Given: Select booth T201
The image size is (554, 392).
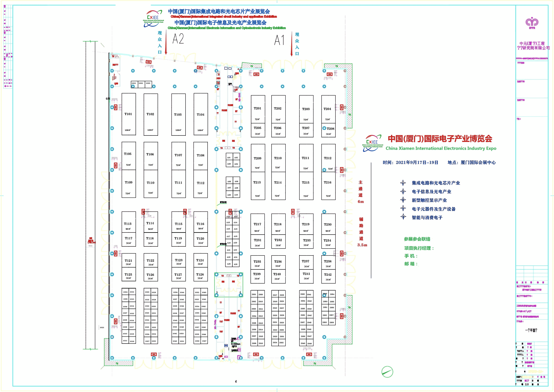Looking at the screenshot, I should (x=258, y=109).
